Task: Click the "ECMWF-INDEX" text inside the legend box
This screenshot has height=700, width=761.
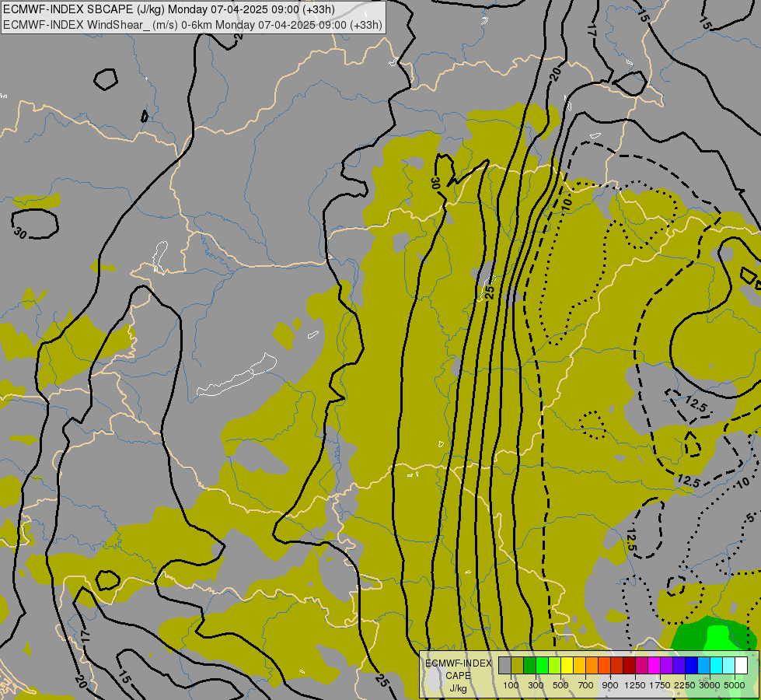Action: tap(459, 663)
